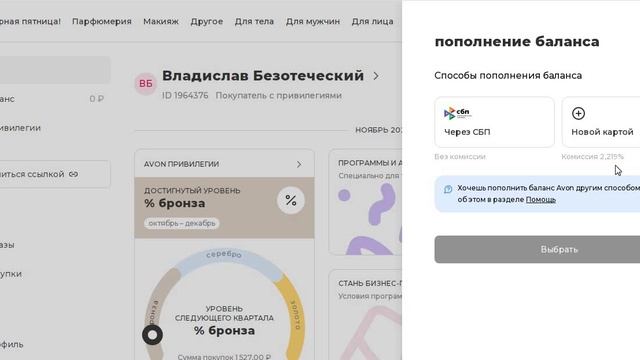Open AVON ПРИВИЛЕГИИ chevron arrow
This screenshot has height=360, width=640.
pyautogui.click(x=299, y=164)
